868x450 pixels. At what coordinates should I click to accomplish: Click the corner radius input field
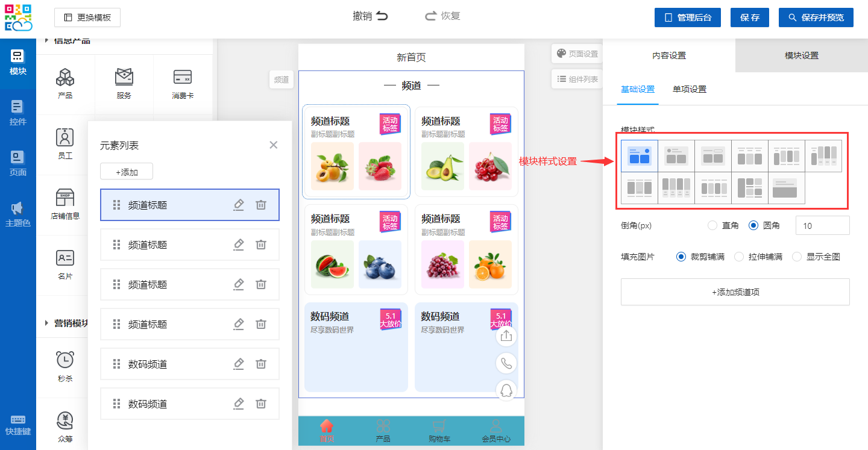coord(822,225)
